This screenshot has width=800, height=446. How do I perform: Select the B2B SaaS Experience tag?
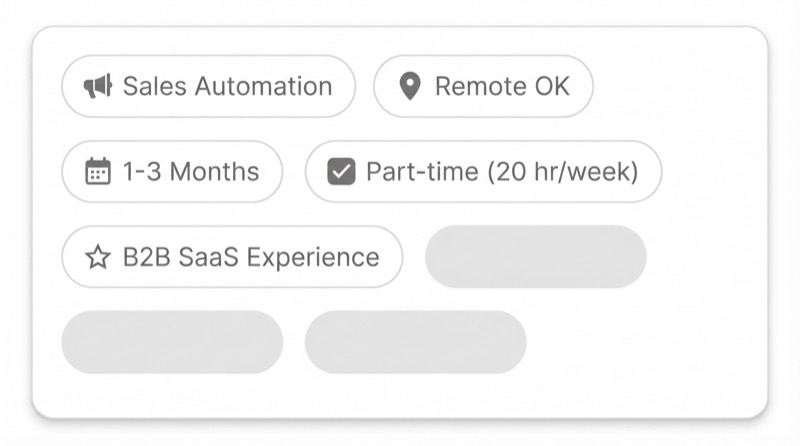pyautogui.click(x=232, y=258)
